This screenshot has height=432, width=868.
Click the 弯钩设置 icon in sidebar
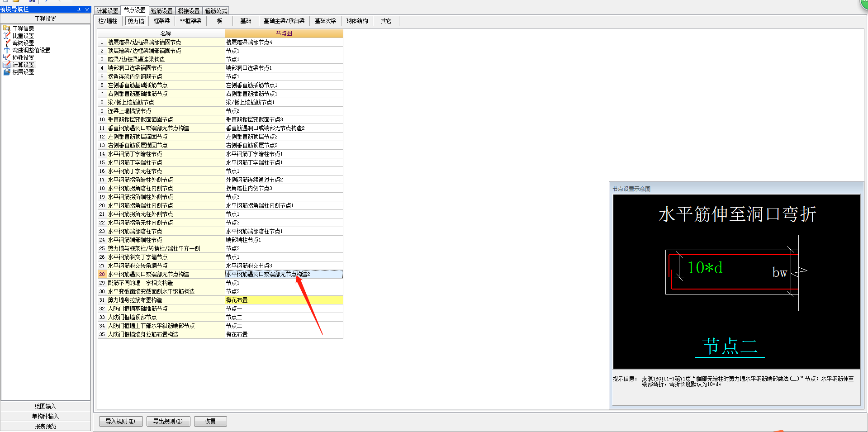[x=7, y=43]
